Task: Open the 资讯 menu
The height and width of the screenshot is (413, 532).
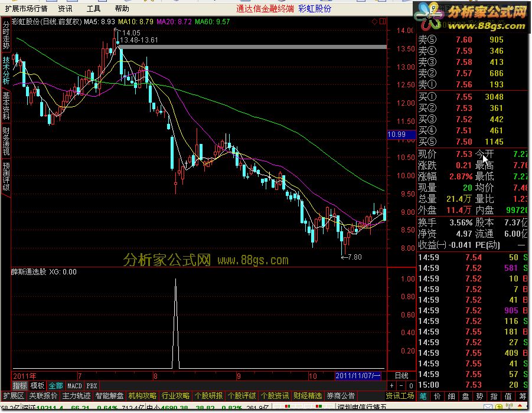Action: tap(65, 8)
